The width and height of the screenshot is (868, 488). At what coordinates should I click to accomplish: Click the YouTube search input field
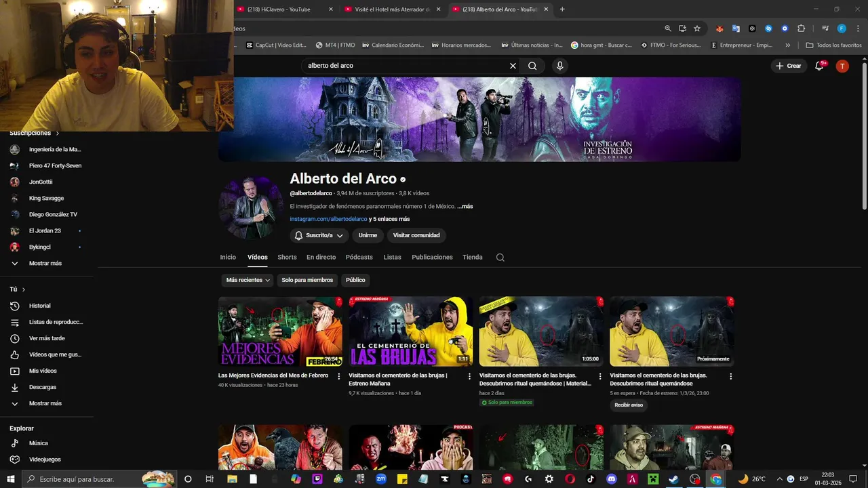(406, 66)
